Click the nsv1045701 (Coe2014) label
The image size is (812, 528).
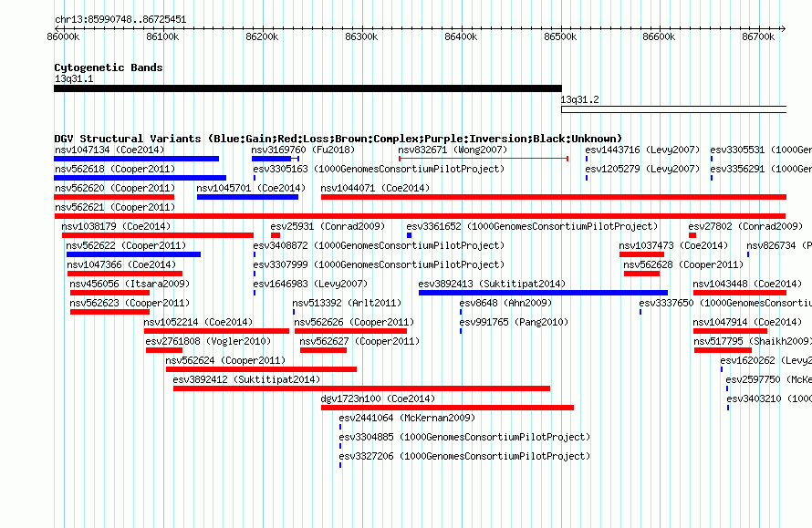pos(251,188)
